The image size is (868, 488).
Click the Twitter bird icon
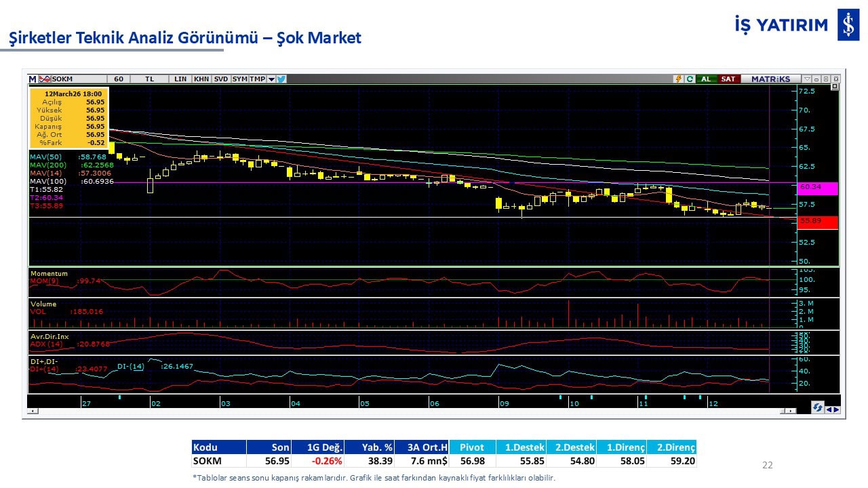tap(281, 79)
